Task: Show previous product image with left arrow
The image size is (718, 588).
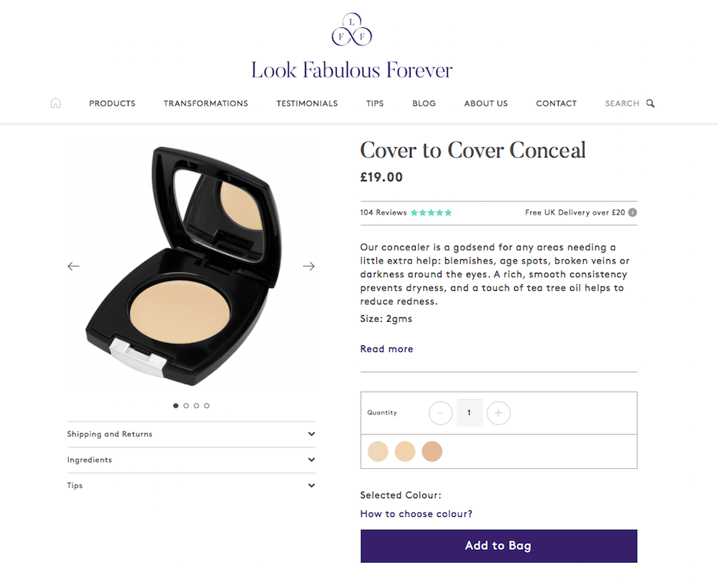Action: 73,266
